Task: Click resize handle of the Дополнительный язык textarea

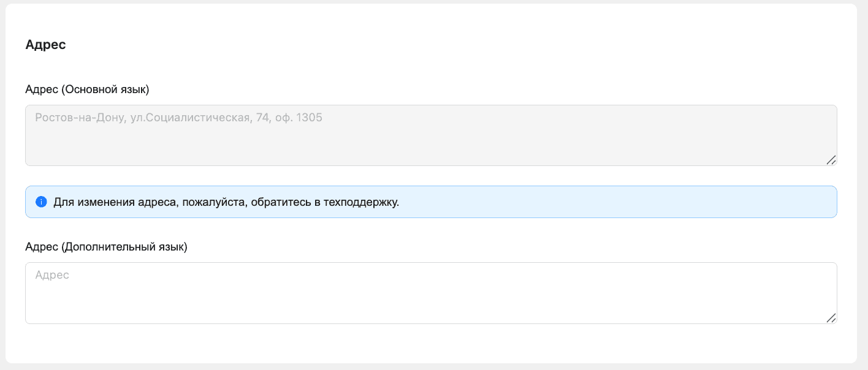Action: click(x=831, y=318)
